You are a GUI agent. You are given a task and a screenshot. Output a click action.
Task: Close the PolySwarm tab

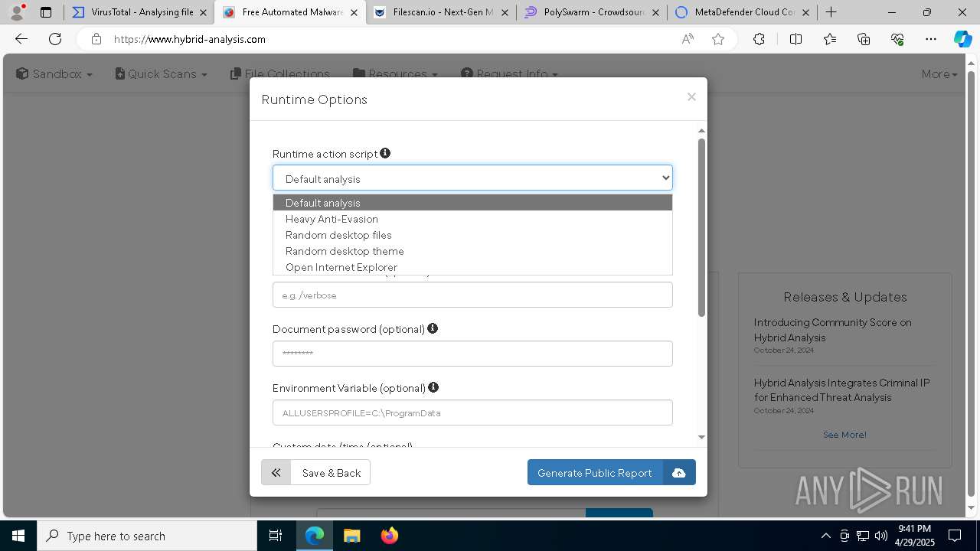coord(655,12)
